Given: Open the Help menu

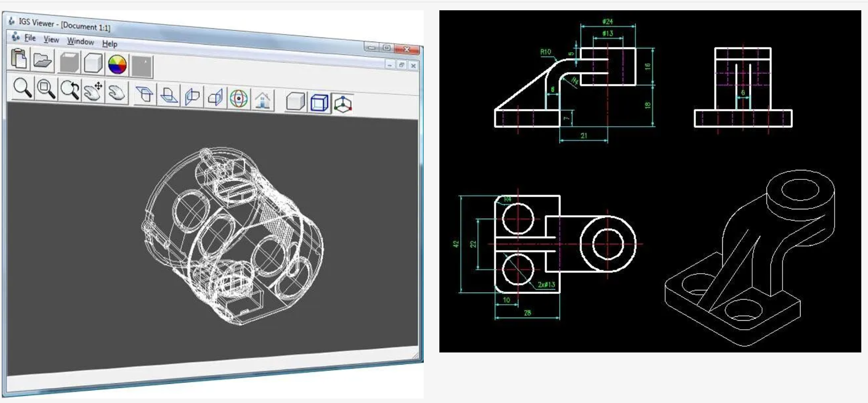Looking at the screenshot, I should (x=110, y=44).
